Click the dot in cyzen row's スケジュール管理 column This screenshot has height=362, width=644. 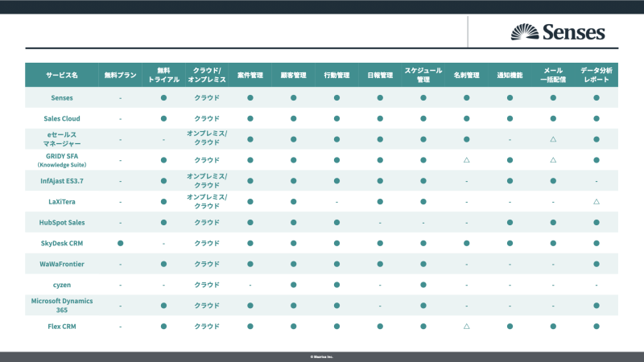(x=423, y=285)
